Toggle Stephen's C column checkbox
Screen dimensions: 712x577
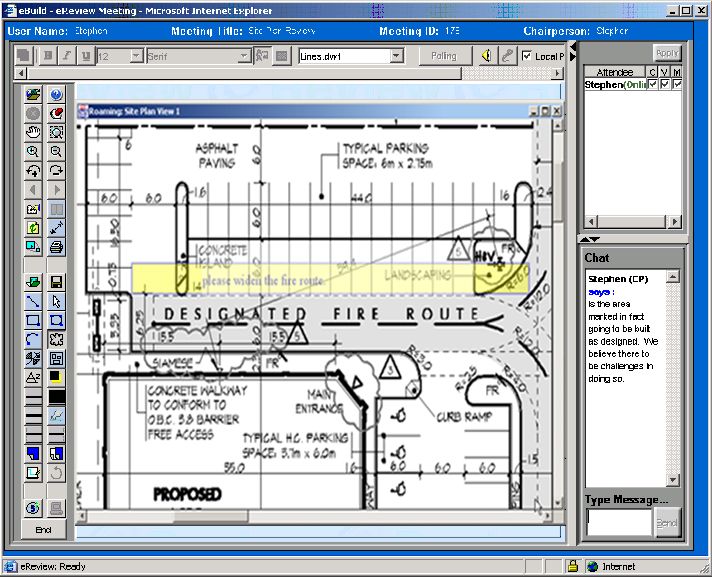(653, 86)
